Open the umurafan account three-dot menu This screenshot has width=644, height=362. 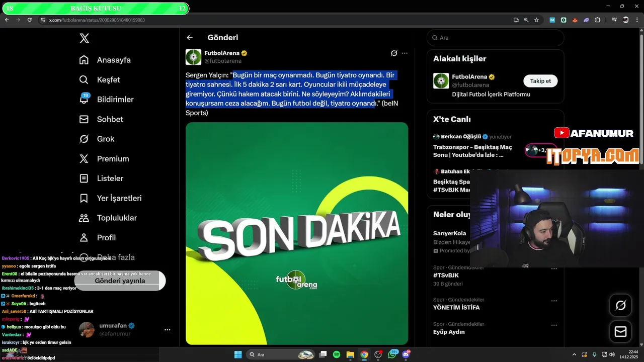click(x=167, y=330)
